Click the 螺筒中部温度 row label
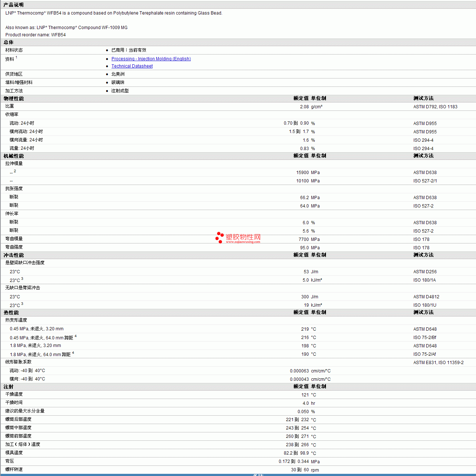 click(x=18, y=428)
